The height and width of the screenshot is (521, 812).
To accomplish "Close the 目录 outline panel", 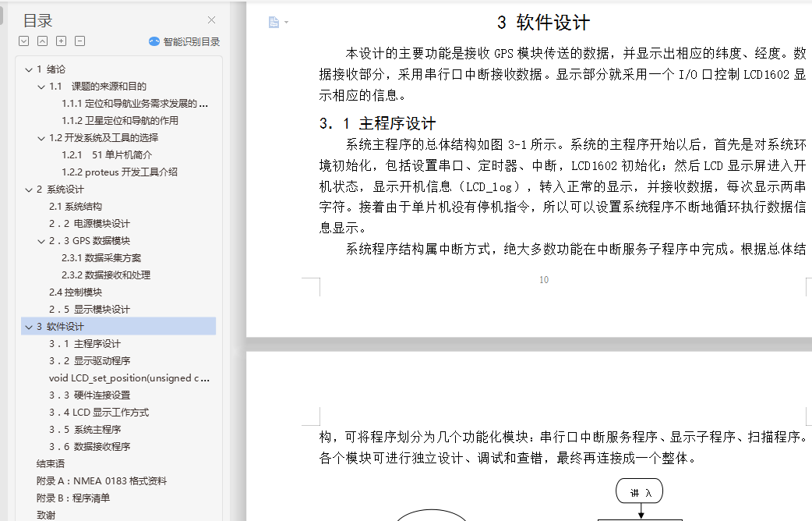I will pyautogui.click(x=211, y=20).
